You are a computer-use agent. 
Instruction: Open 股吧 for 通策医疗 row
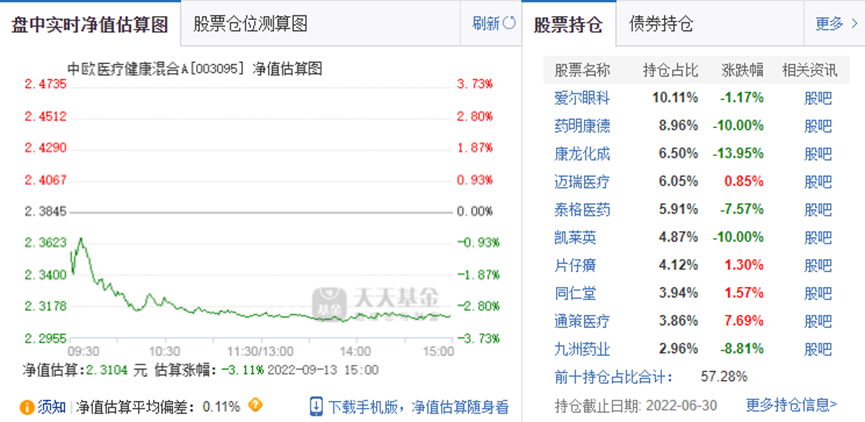818,320
